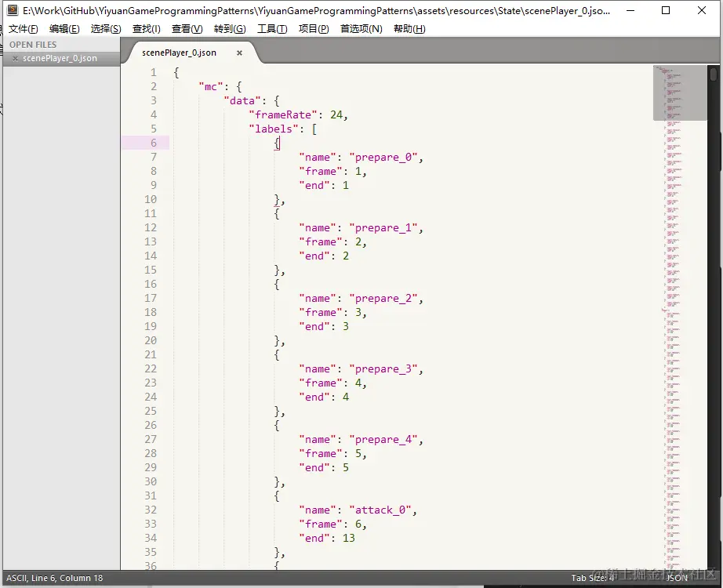This screenshot has width=723, height=588.
Task: Close scenePlayer_0.json in the sidebar
Action: click(15, 59)
